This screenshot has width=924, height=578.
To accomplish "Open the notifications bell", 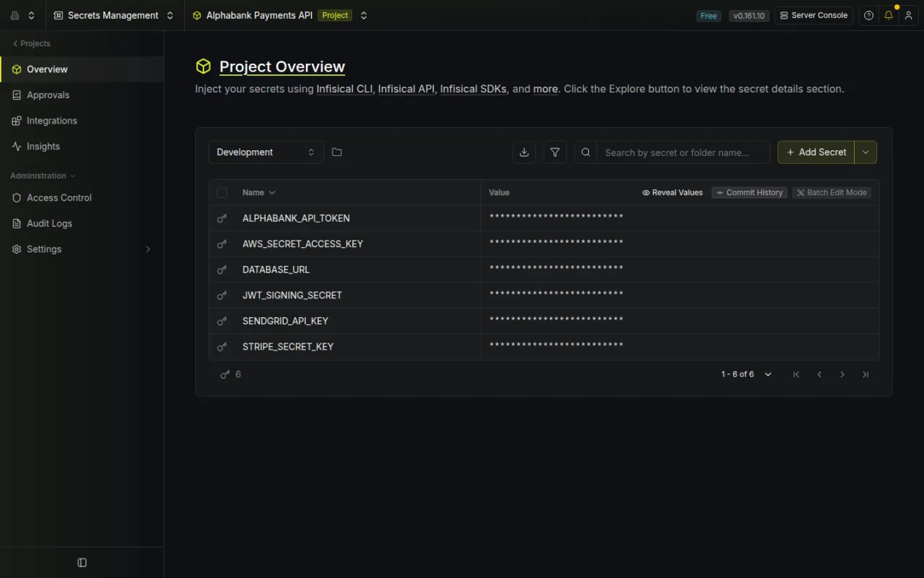I will tap(889, 15).
